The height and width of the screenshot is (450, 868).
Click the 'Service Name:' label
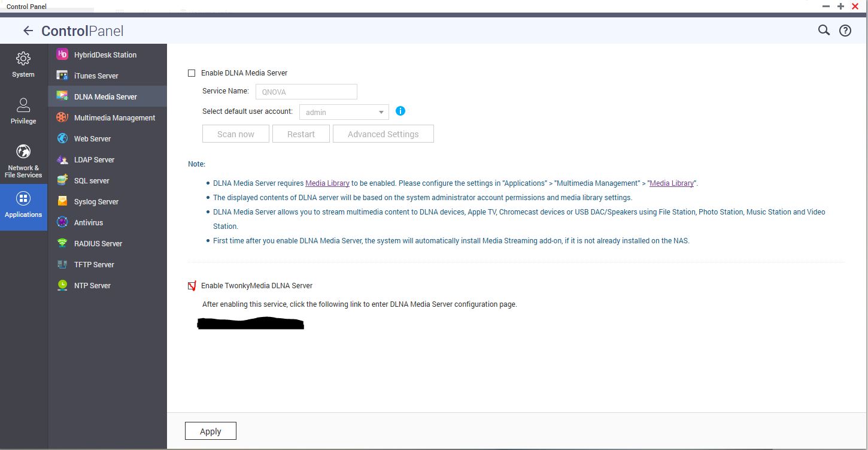[x=226, y=91]
